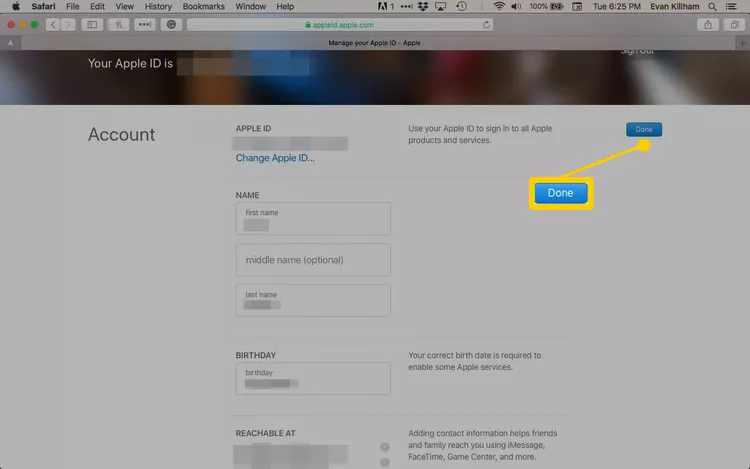Open the volume control in menu bar
The image size is (750, 469).
pyautogui.click(x=516, y=6)
